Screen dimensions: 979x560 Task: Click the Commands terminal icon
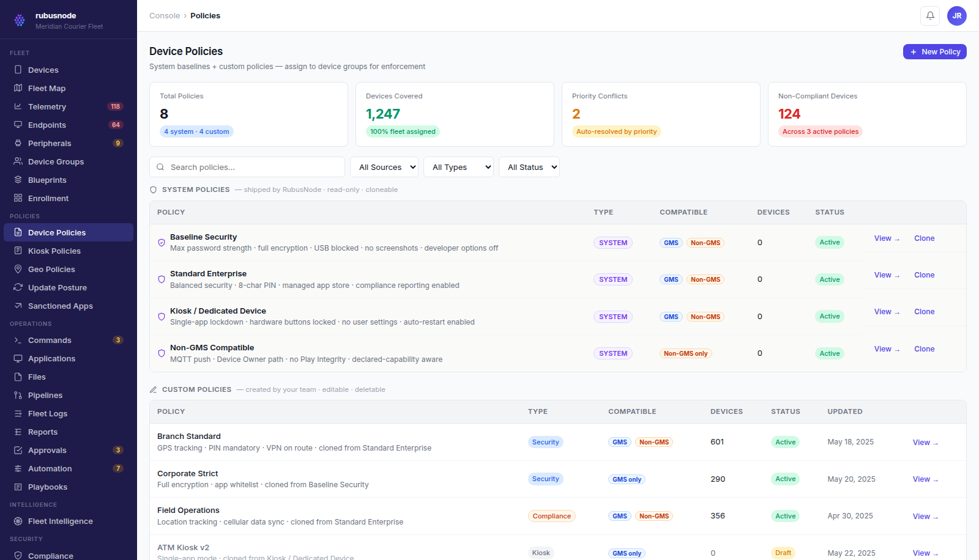tap(18, 340)
